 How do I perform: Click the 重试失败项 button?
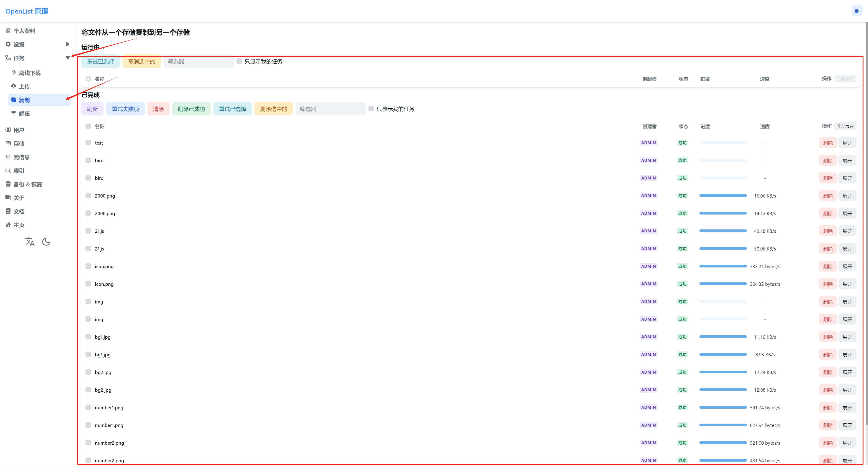click(125, 109)
